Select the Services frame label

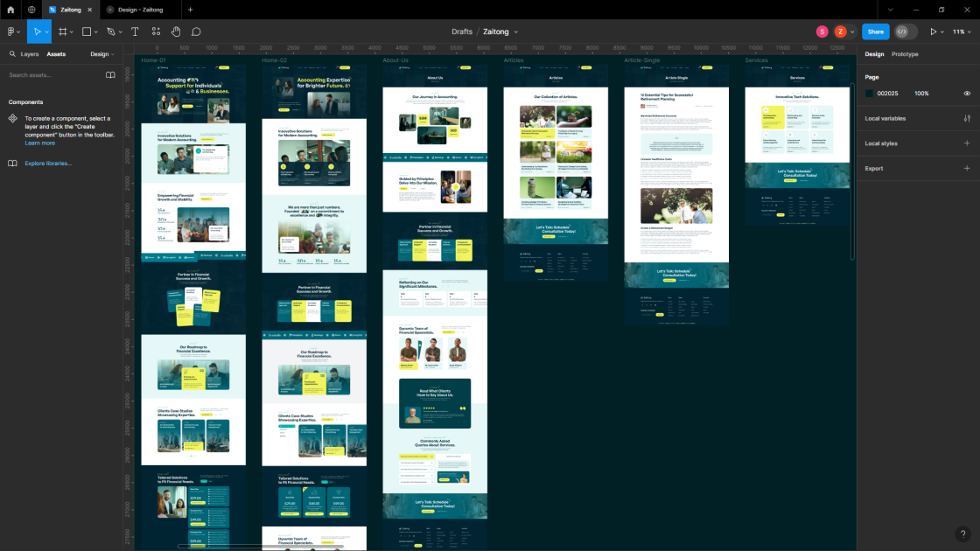coord(756,60)
